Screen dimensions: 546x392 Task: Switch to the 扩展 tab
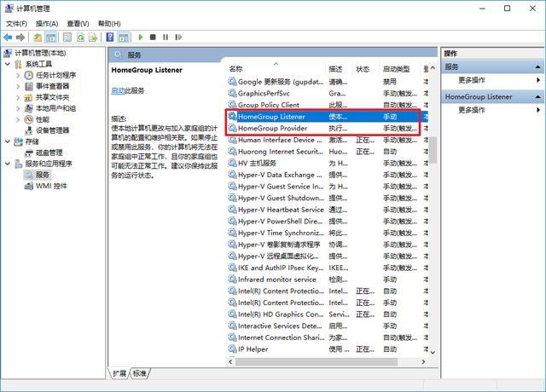(119, 373)
